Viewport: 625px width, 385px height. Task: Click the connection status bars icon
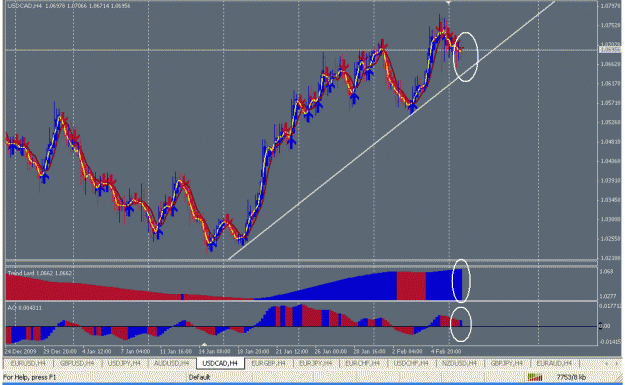tap(535, 377)
